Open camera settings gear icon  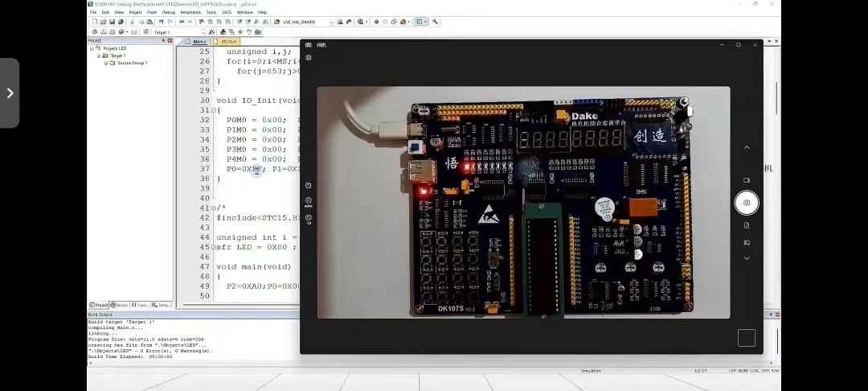(309, 58)
